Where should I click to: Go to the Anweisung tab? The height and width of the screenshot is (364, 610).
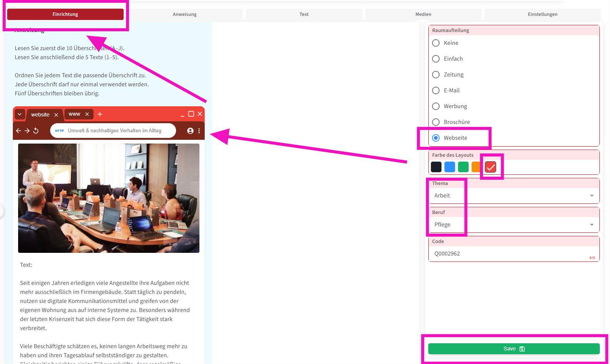[x=184, y=14]
